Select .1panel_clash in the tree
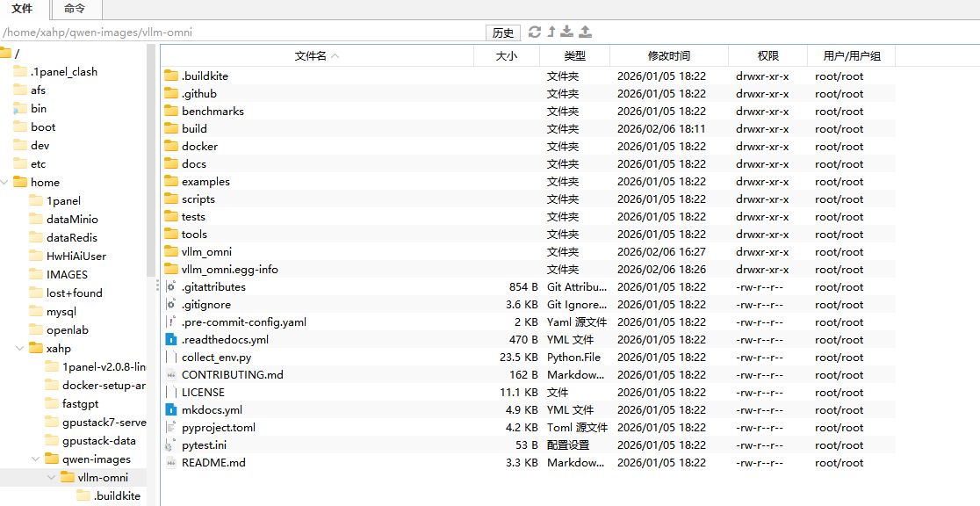The image size is (980, 506). (64, 72)
